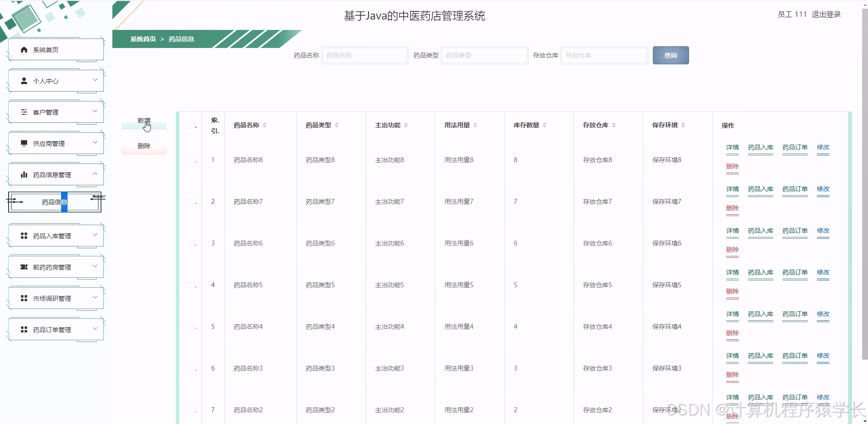Select 药品信息 in the sidebar submenu
This screenshot has width=868, height=424.
[54, 202]
